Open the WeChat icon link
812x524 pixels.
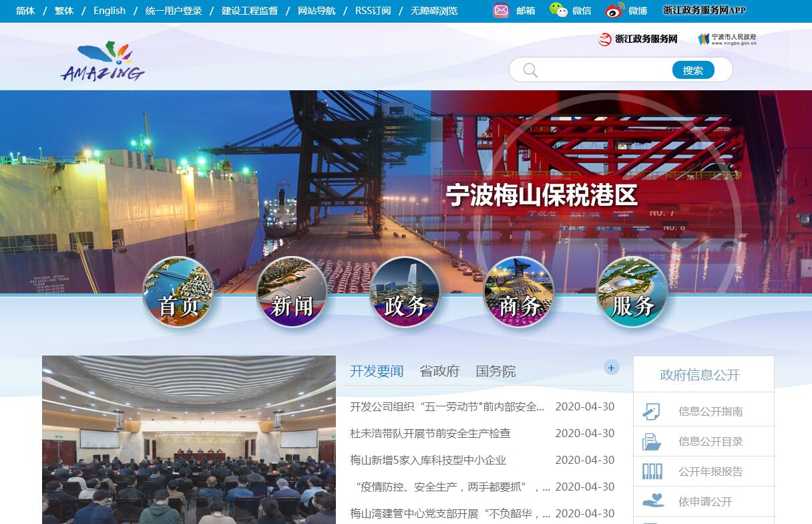(x=558, y=11)
